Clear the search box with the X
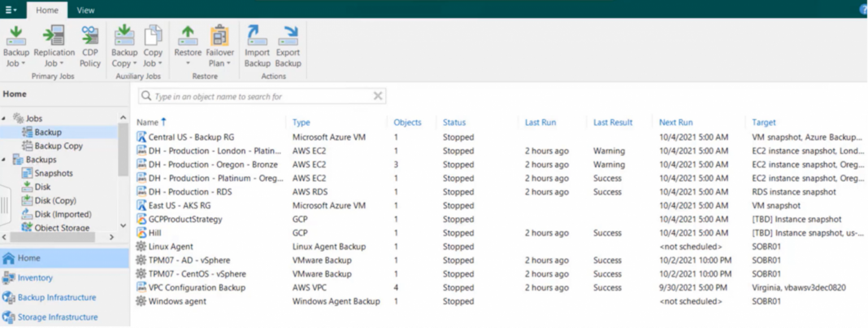Screen dimensions: 868x328 377,95
